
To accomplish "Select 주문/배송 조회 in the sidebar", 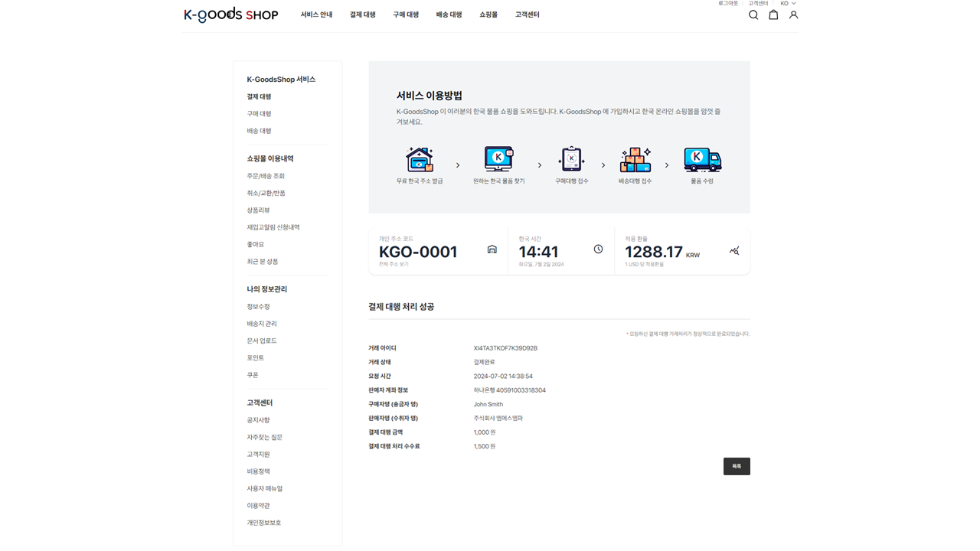I will click(266, 176).
